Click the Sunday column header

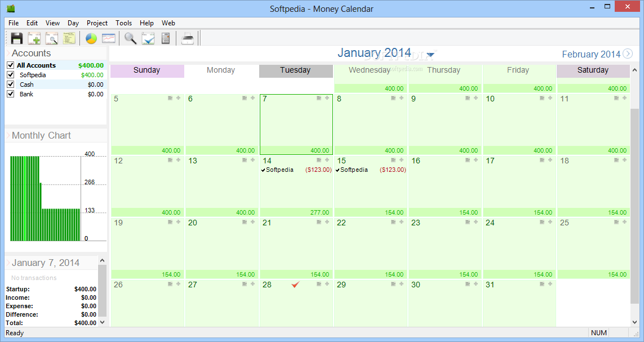(x=147, y=70)
